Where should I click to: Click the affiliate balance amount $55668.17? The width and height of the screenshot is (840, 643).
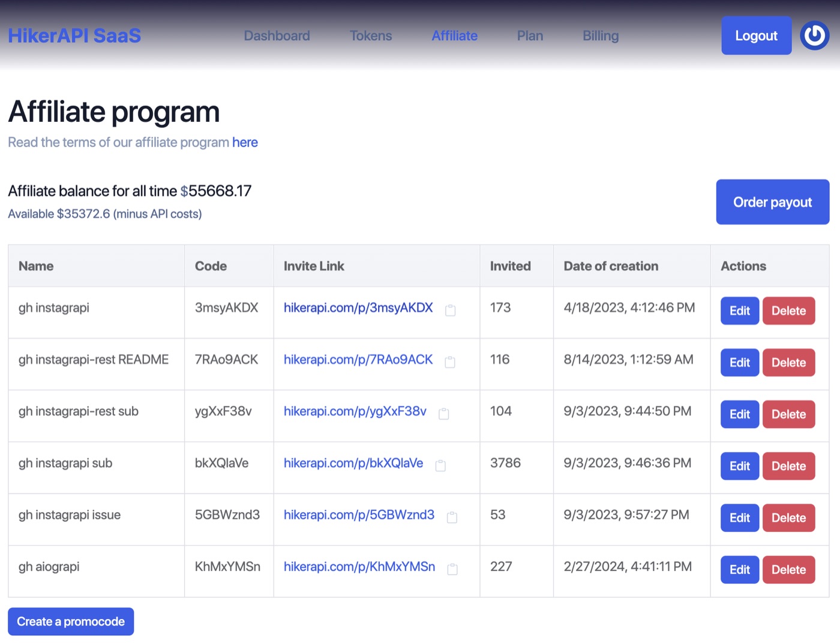tap(216, 191)
